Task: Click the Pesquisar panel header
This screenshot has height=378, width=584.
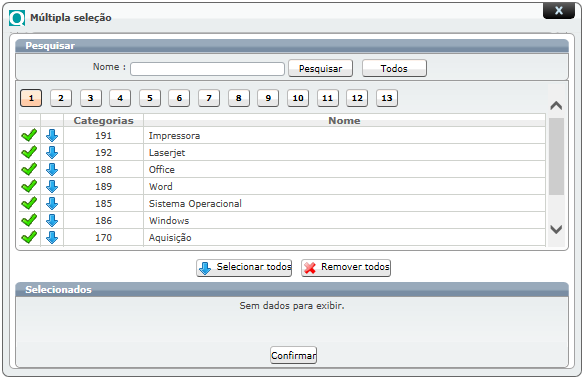Action: [292, 46]
